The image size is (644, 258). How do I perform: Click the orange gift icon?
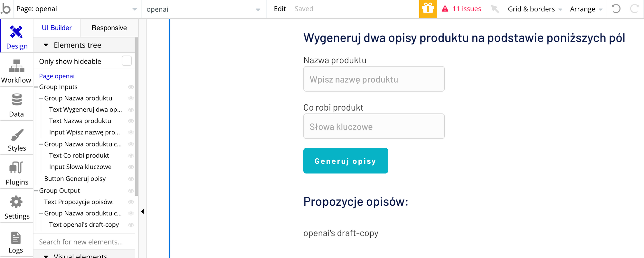point(428,9)
